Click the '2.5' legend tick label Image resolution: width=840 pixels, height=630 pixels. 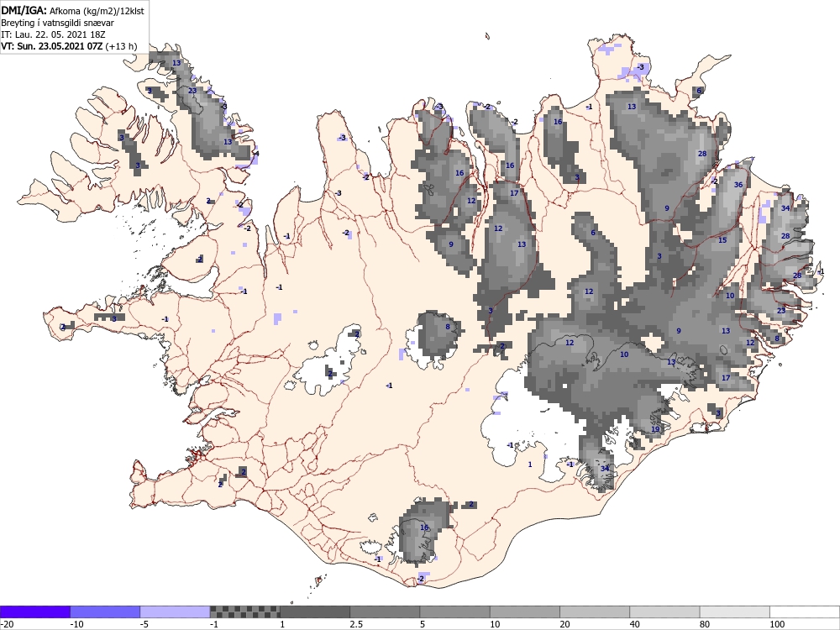(356, 624)
